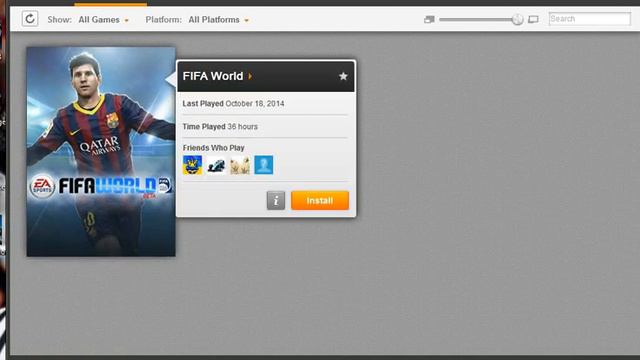Select the small tiles view icon
The width and height of the screenshot is (640, 360).
pos(429,19)
